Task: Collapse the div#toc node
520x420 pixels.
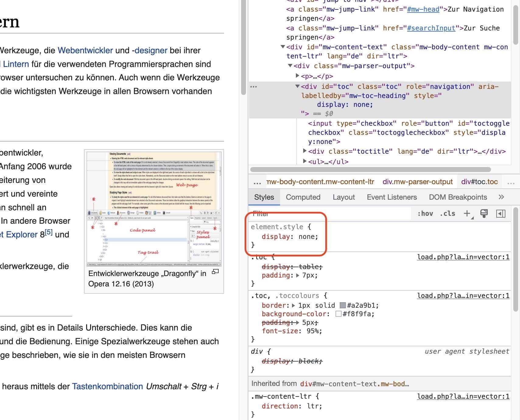Action: click(297, 86)
